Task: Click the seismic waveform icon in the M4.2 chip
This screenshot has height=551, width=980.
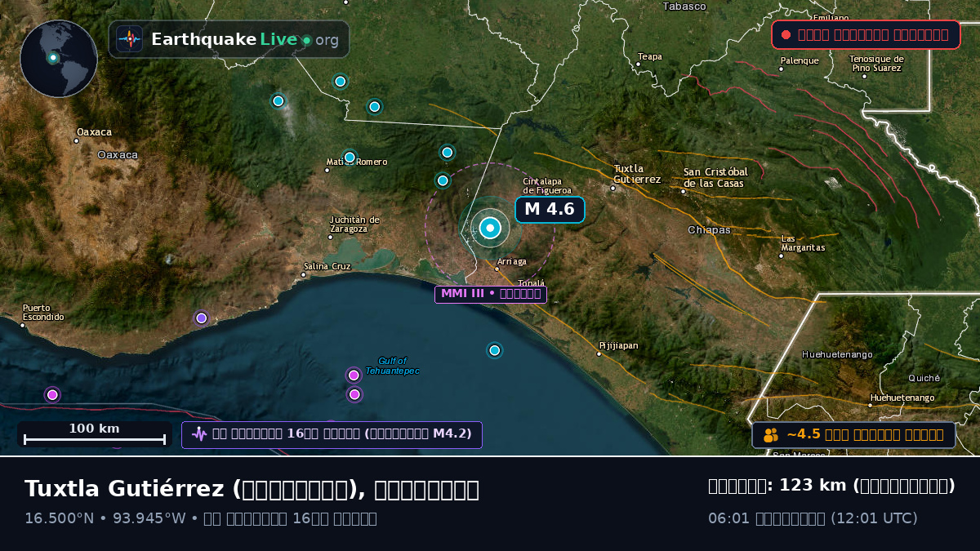Action: [x=199, y=434]
